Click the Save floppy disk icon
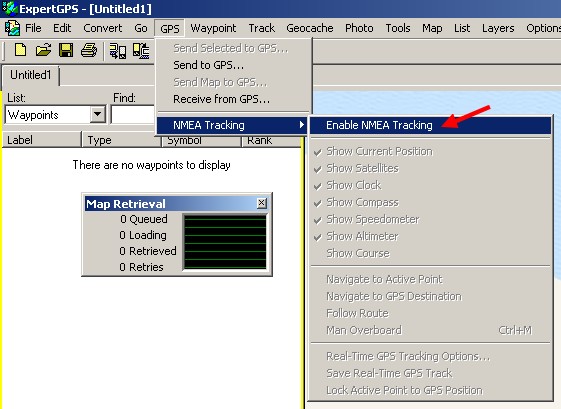This screenshot has width=561, height=409. [x=66, y=50]
